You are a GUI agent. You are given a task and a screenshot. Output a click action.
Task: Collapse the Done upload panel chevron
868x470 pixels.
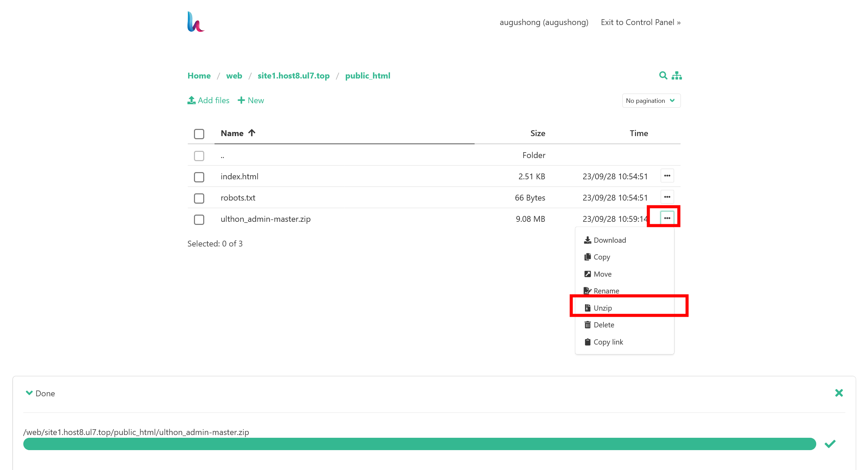tap(29, 393)
